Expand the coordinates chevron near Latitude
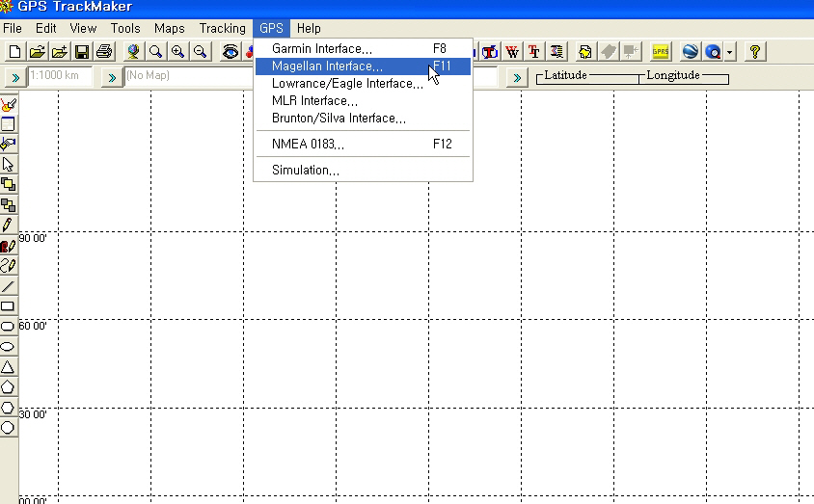This screenshot has width=814, height=504. [517, 78]
